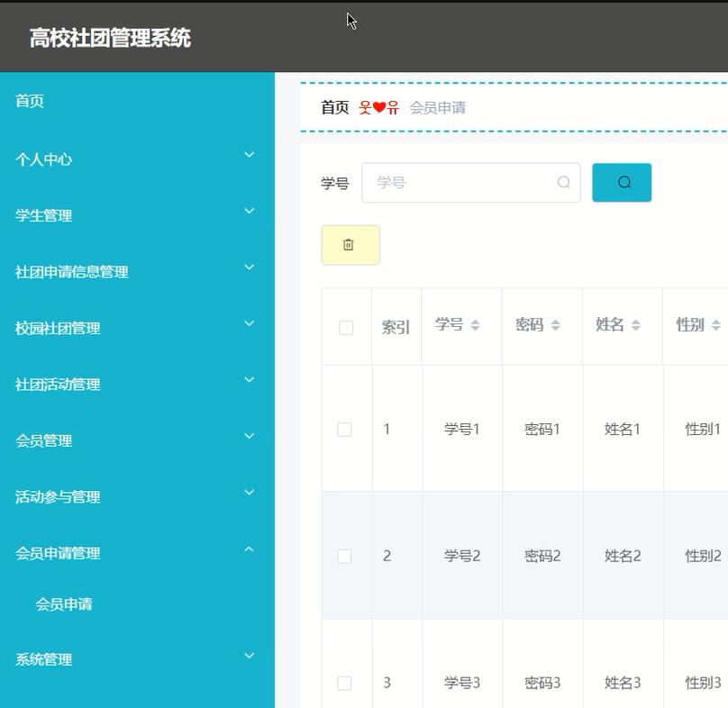Viewport: 728px width, 708px height.
Task: Click magnifier icon inside 学号 input
Action: coord(564,183)
